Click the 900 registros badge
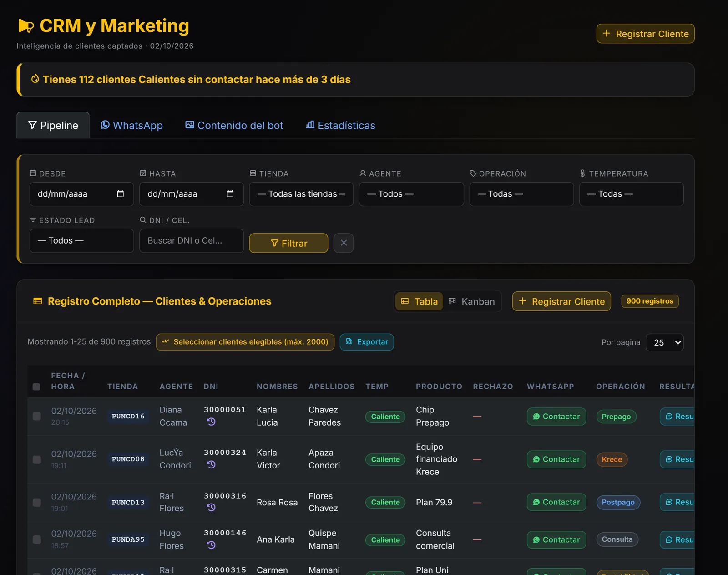 click(x=650, y=301)
